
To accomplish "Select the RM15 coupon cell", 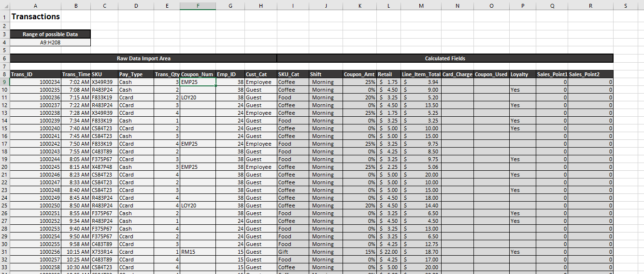I will [x=198, y=252].
